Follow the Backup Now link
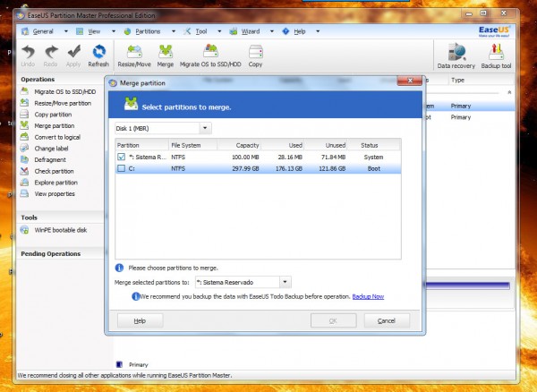This screenshot has height=392, width=537. 368,296
